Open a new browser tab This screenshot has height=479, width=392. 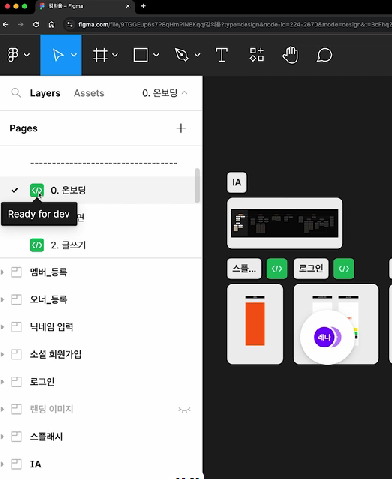[x=143, y=6]
